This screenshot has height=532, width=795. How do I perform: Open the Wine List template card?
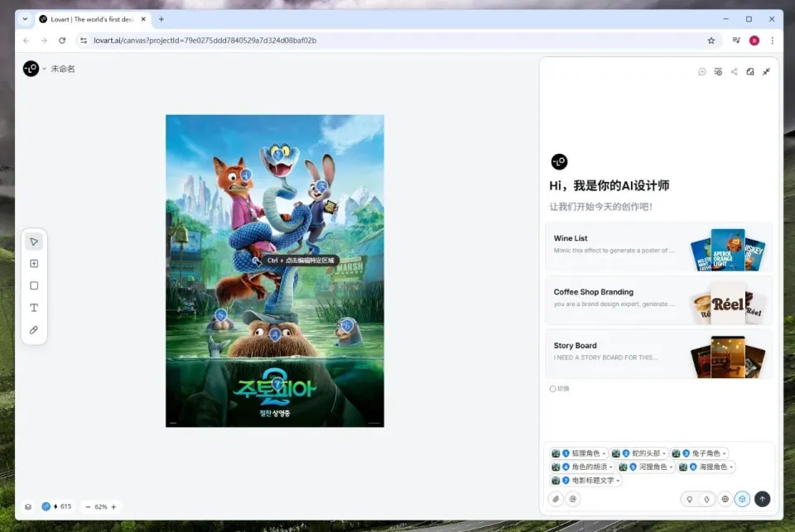[658, 247]
